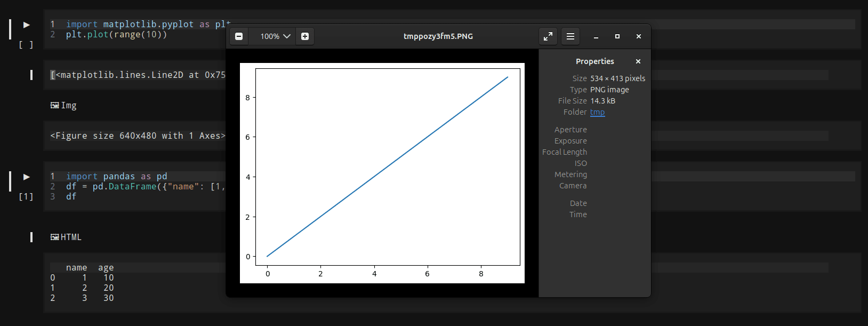Click the ISO property label
This screenshot has width=868, height=326.
[581, 163]
